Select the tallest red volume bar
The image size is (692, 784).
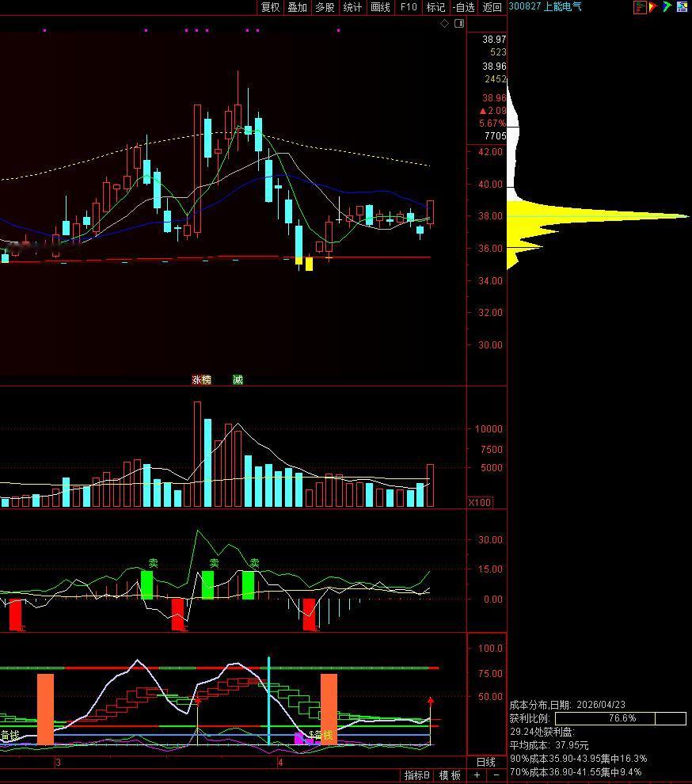(x=197, y=454)
